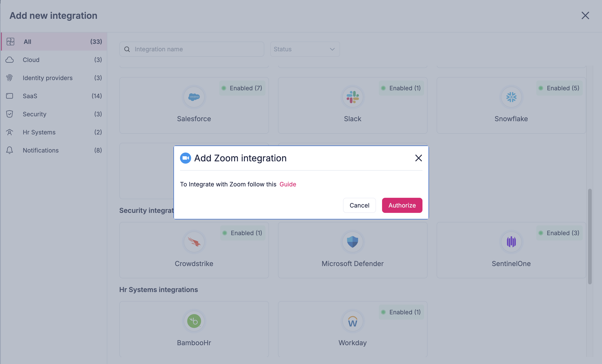Close the Add Zoom integration dialog
The width and height of the screenshot is (602, 364).
(418, 158)
